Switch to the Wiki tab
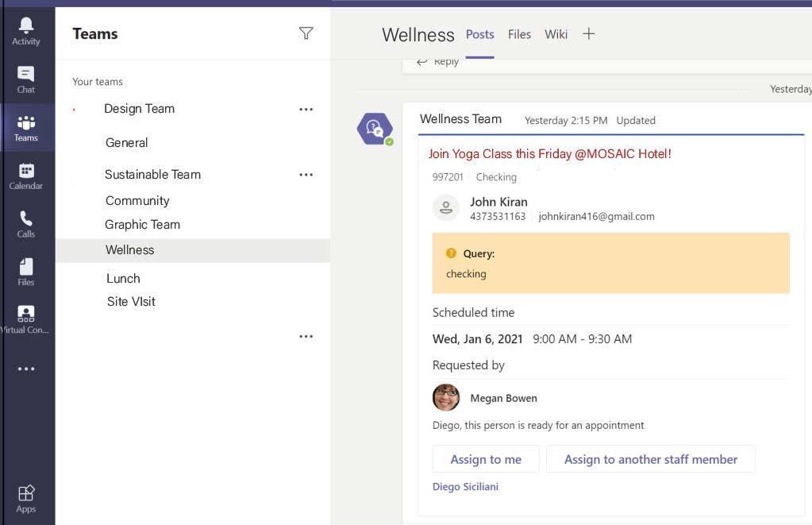The image size is (812, 525). point(556,34)
